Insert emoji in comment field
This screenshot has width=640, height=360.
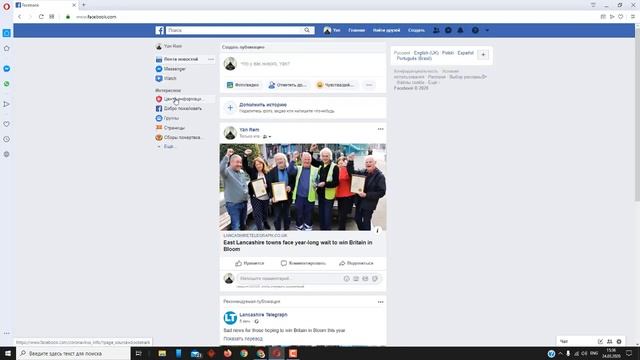pyautogui.click(x=347, y=279)
